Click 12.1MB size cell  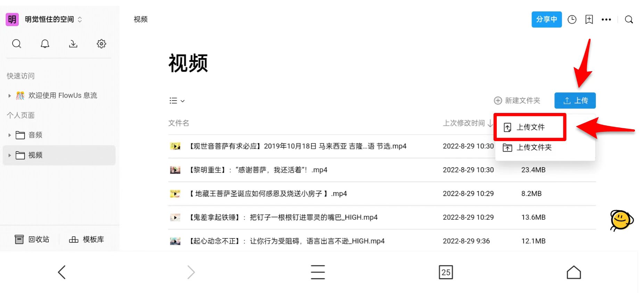click(533, 241)
